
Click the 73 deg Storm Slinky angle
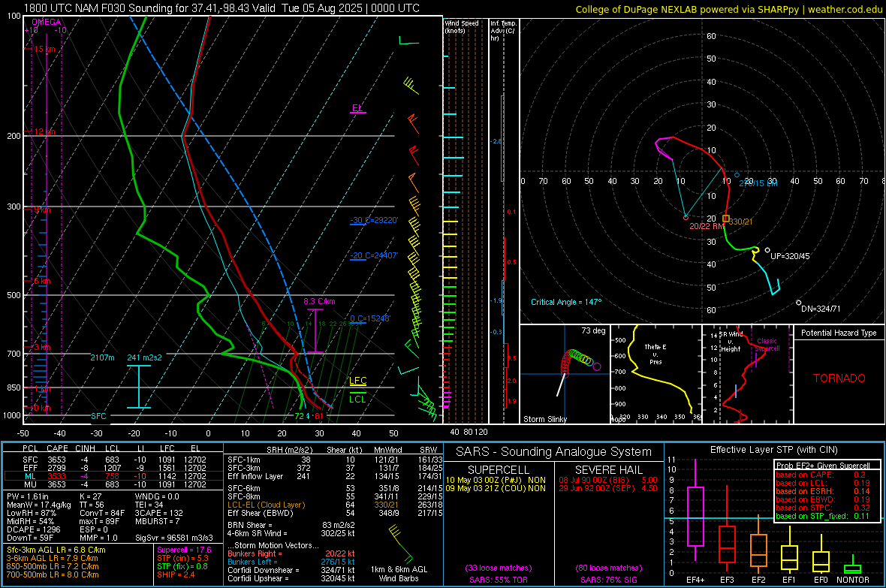point(593,330)
